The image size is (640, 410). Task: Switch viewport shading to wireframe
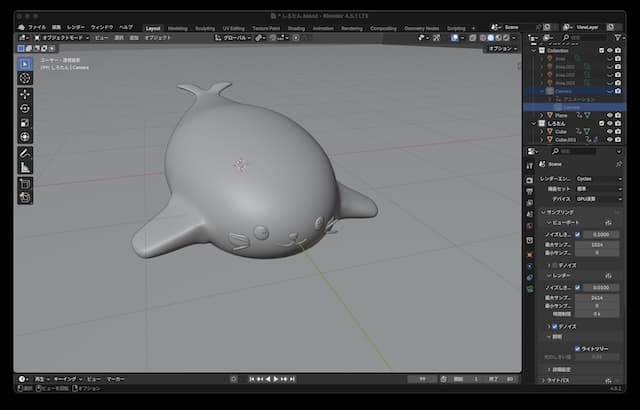(483, 38)
